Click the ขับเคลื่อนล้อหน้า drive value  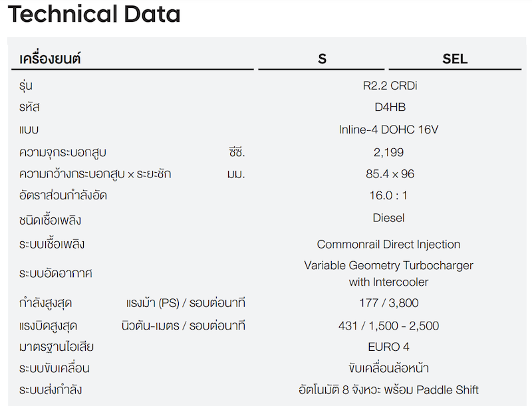(x=388, y=368)
